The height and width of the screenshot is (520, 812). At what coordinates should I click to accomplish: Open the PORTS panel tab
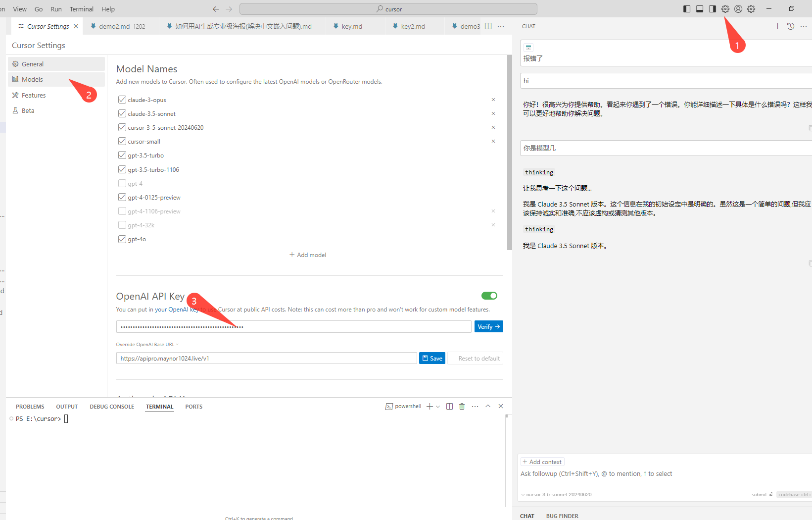tap(194, 407)
